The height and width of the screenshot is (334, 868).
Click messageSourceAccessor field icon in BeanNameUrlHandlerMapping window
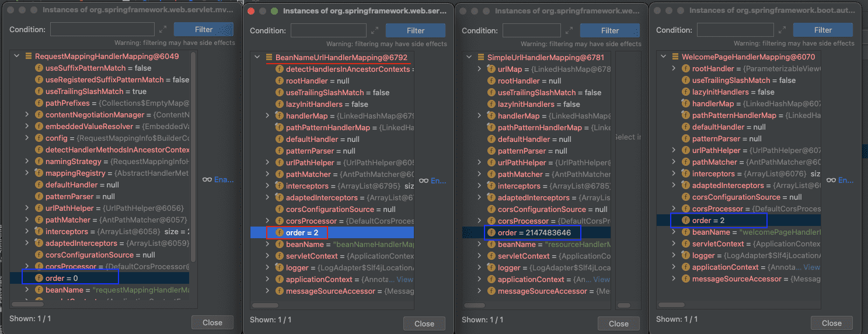(x=280, y=291)
